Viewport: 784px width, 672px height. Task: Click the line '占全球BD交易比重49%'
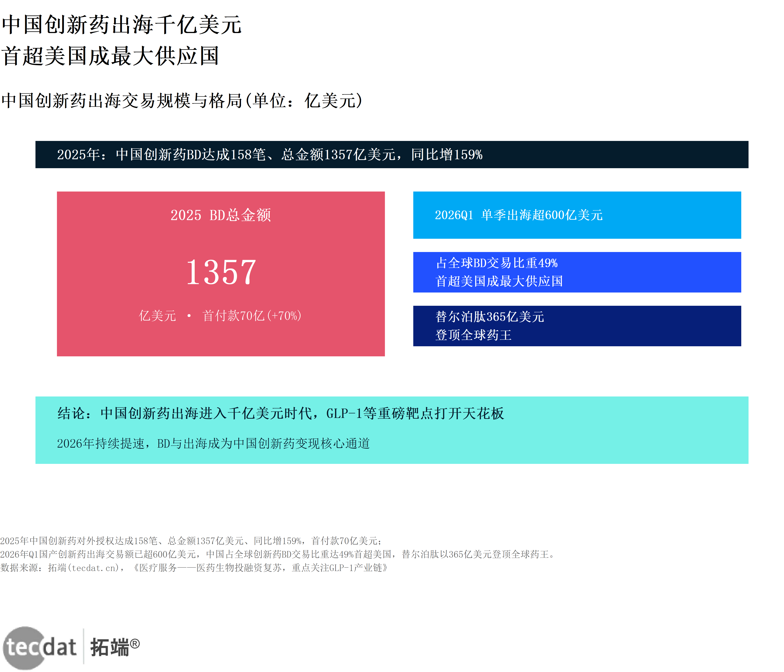coord(496,263)
